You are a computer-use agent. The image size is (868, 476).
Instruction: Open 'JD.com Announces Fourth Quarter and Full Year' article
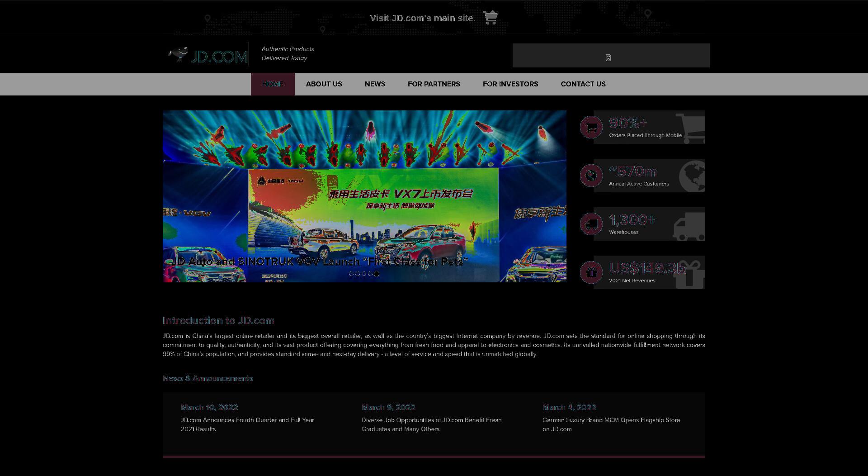248,424
